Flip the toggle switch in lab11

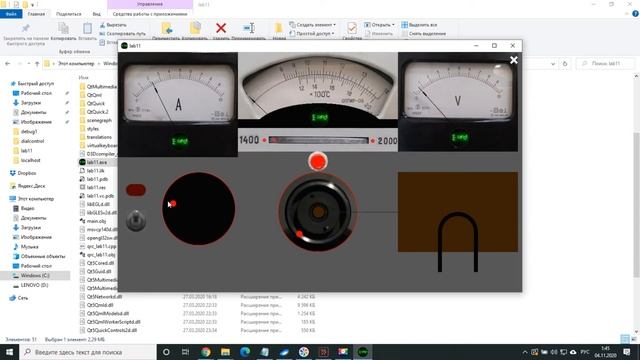pos(136,221)
